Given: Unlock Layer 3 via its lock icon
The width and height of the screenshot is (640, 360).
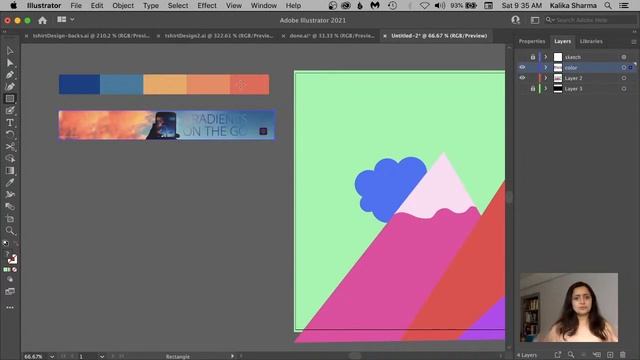Looking at the screenshot, I should tap(533, 89).
